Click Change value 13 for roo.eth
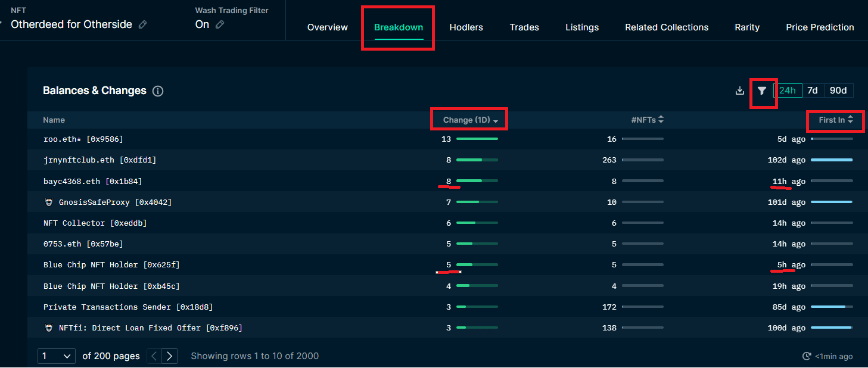 pyautogui.click(x=446, y=139)
